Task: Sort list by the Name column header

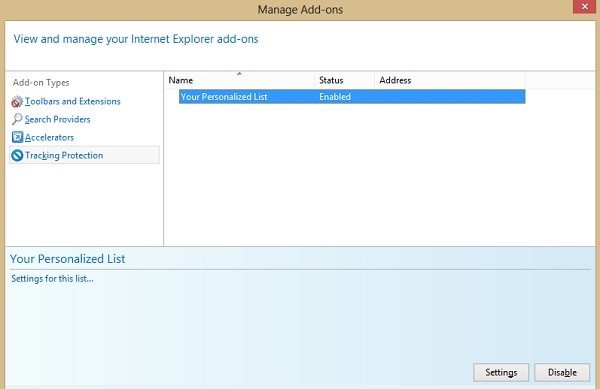Action: 240,80
